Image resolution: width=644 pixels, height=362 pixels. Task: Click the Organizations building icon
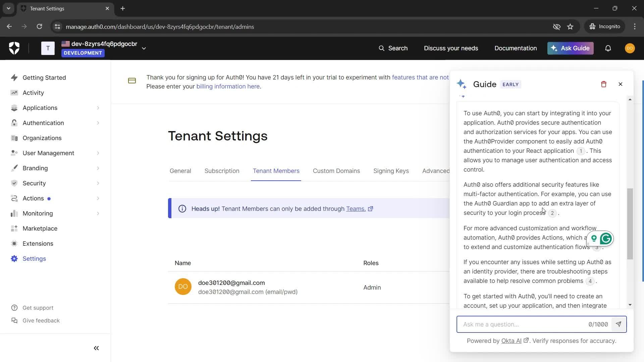pyautogui.click(x=14, y=138)
